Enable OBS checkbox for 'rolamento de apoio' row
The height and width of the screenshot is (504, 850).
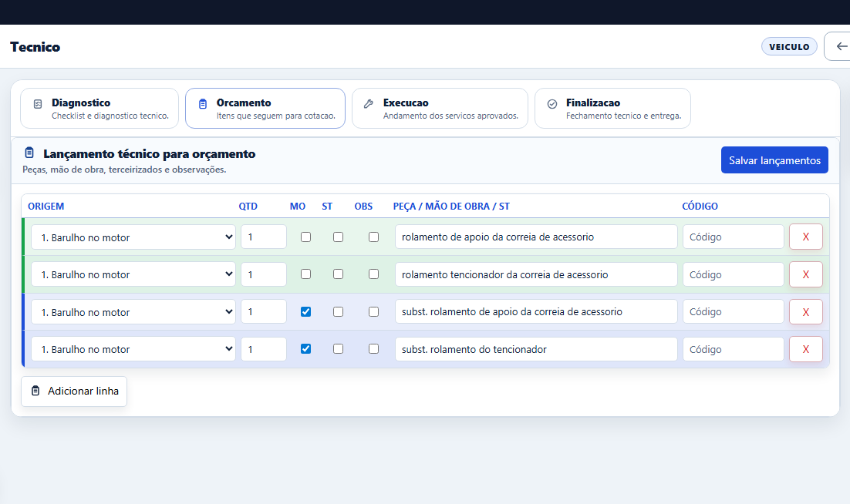pos(373,237)
